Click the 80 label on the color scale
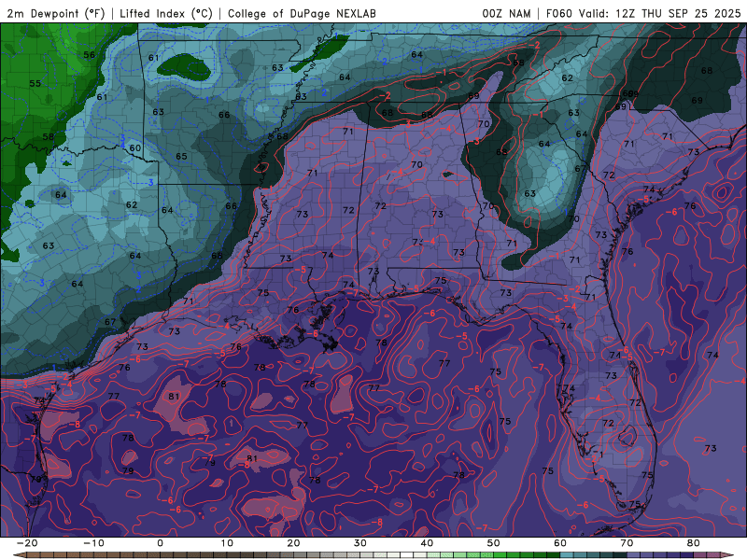Screen dimensions: 747x560 (x=694, y=543)
